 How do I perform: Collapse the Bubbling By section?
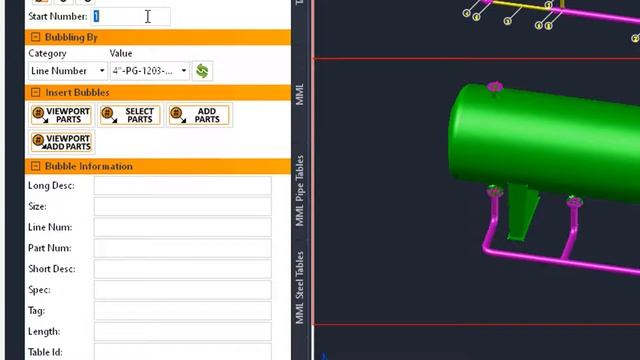coord(36,37)
